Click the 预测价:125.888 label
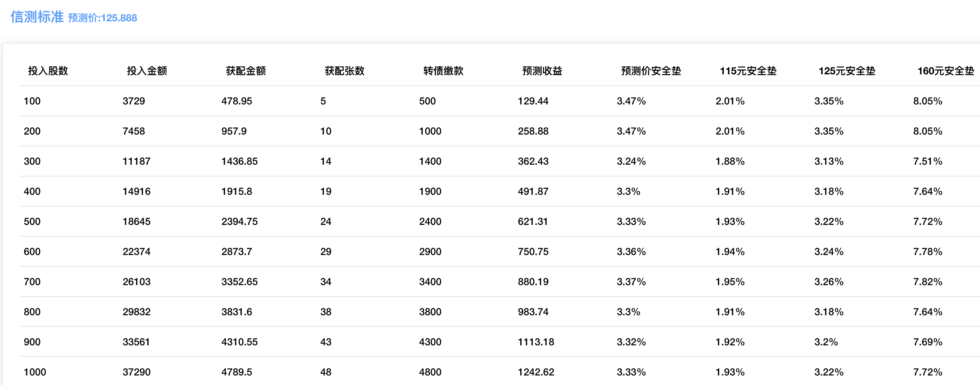Viewport: 980px width, 385px height. [x=102, y=18]
